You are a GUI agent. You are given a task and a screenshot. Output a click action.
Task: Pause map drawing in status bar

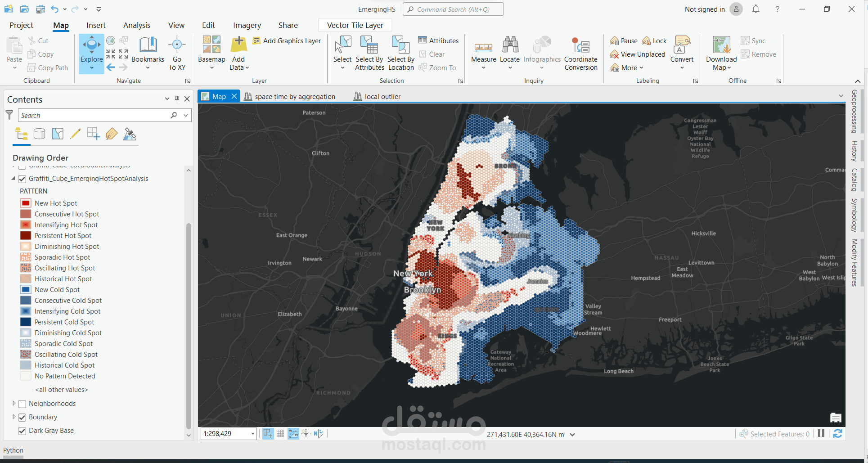821,433
